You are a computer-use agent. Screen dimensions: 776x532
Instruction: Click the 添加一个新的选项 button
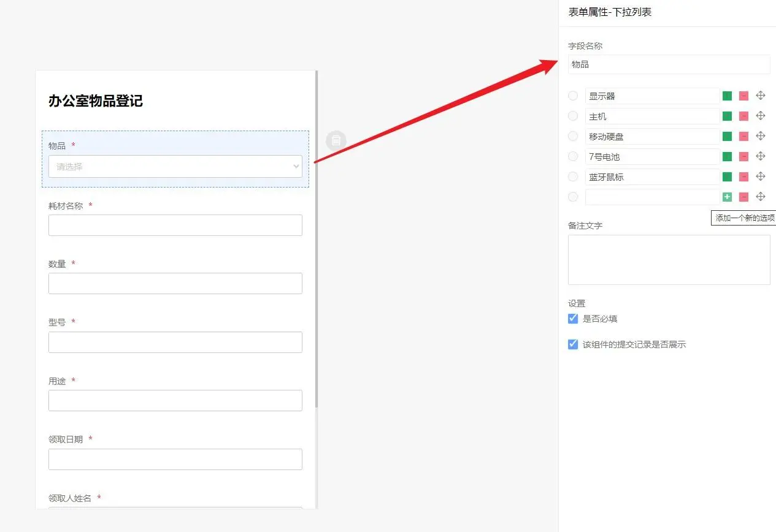coord(743,218)
